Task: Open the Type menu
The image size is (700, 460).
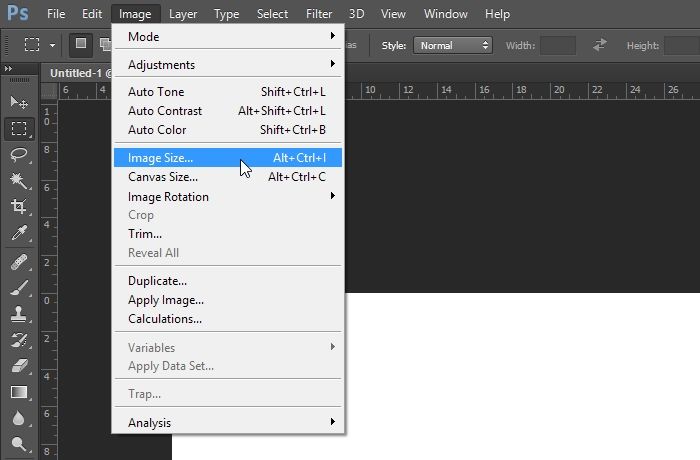Action: coord(226,14)
